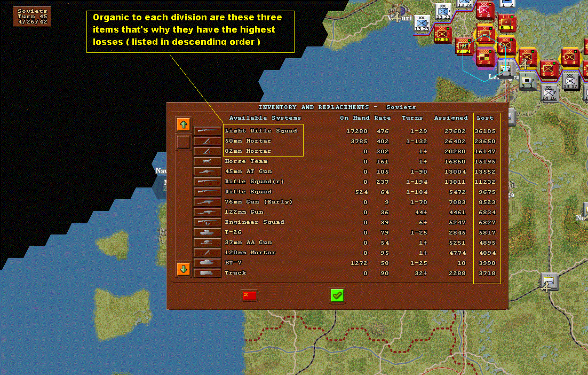Select the 122mm Gun icon

[x=207, y=212]
